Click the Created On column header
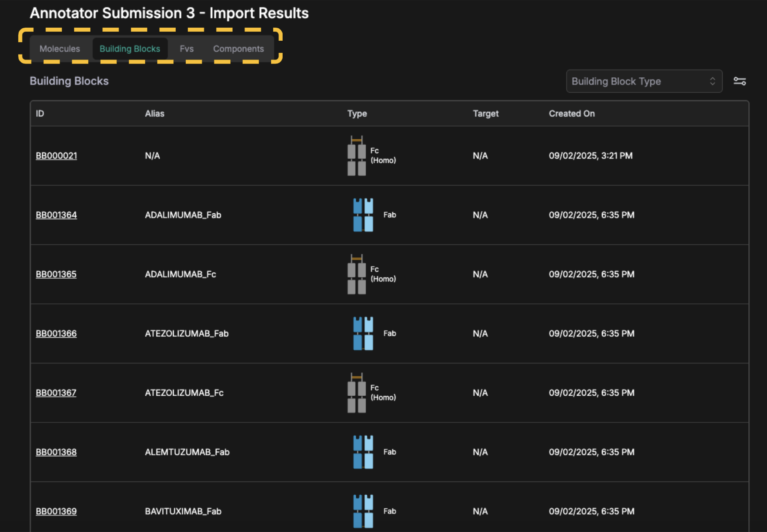This screenshot has width=767, height=532. pos(572,114)
